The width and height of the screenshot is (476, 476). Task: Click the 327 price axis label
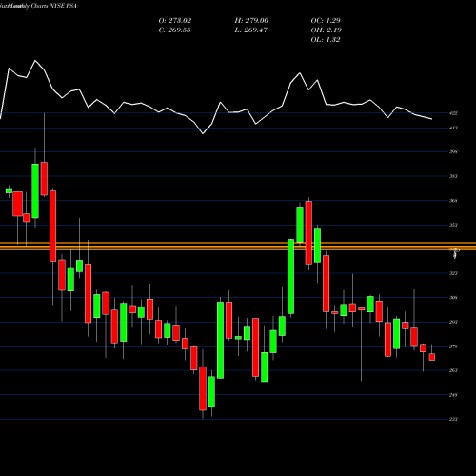(453, 273)
